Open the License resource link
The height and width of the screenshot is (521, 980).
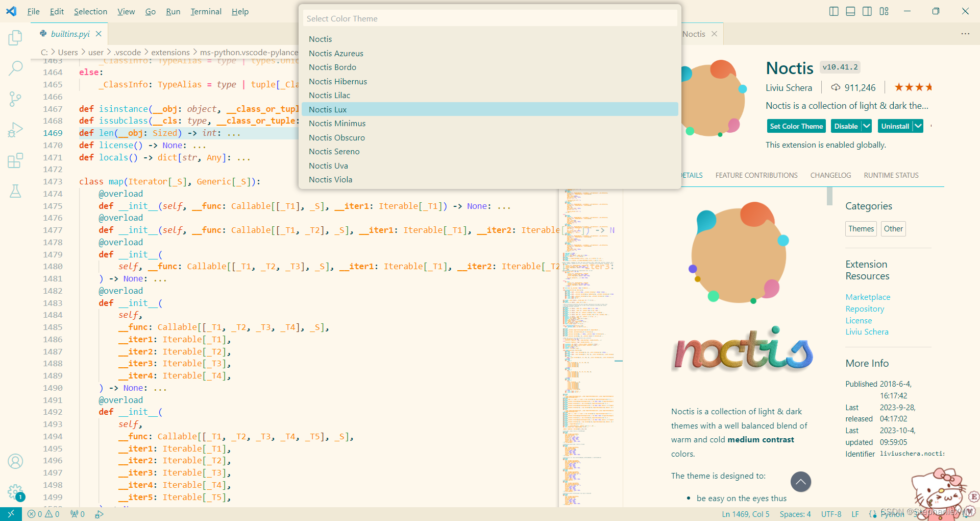point(859,321)
